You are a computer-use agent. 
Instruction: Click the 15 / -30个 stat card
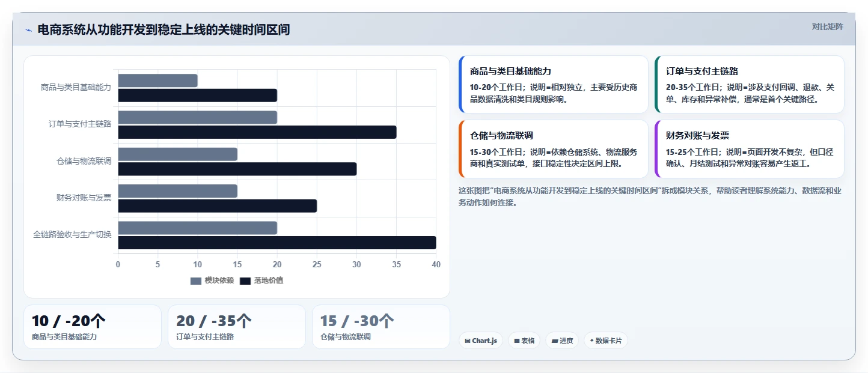(381, 327)
